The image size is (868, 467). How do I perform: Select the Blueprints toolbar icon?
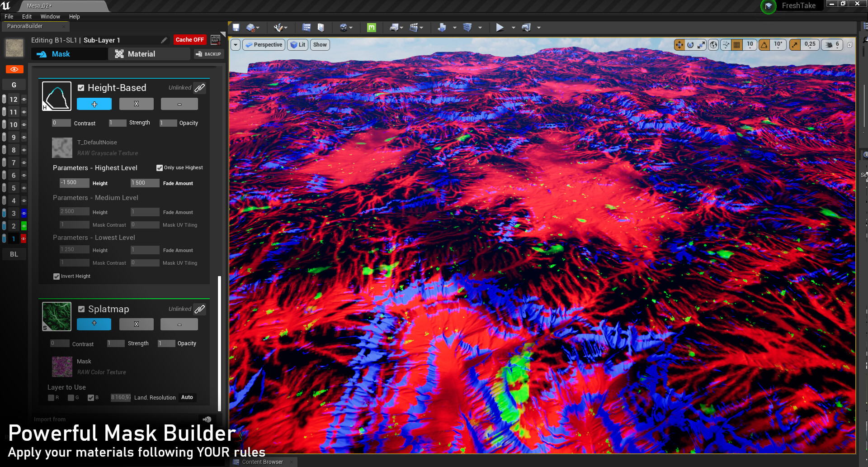click(x=393, y=28)
